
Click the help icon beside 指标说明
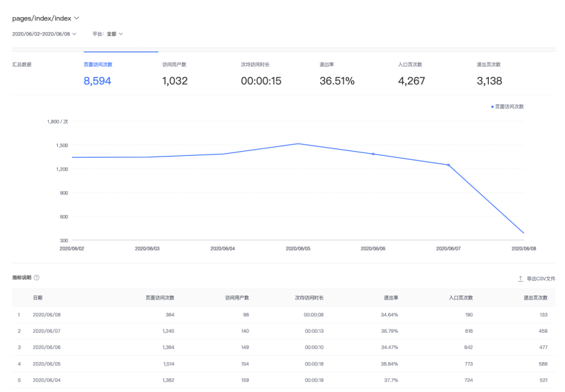[36, 278]
